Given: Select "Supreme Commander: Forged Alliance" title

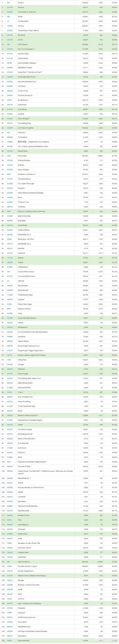Looking at the screenshot, I should tap(32, 462).
